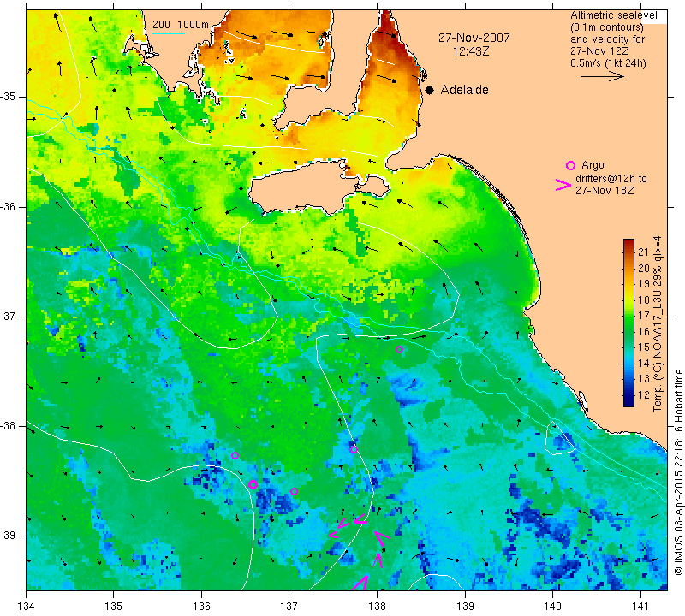Screen dimensions: 685x616
Task: Click the latitude axis label -35
Action: 9,97
